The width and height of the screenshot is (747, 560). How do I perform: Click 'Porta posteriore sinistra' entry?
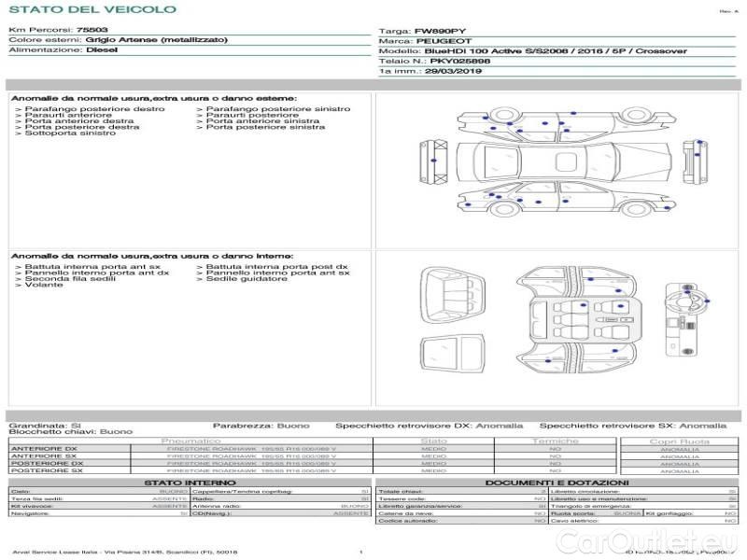(x=265, y=127)
